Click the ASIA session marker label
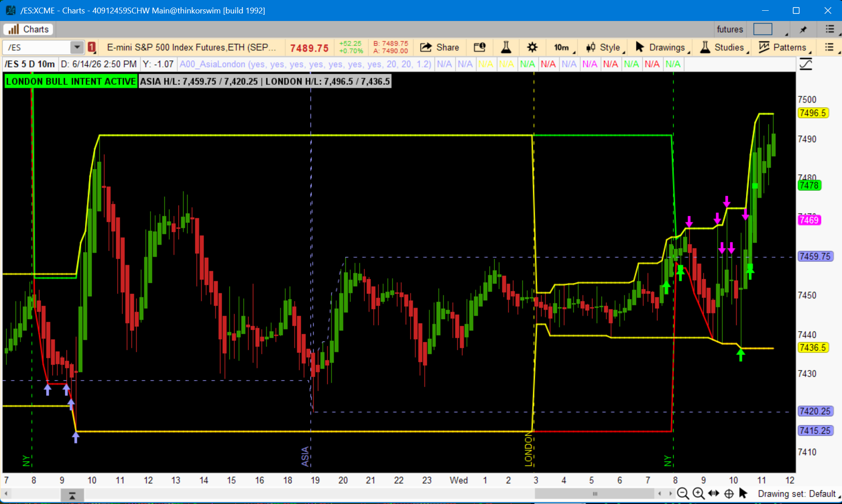842x504 pixels. [x=305, y=456]
